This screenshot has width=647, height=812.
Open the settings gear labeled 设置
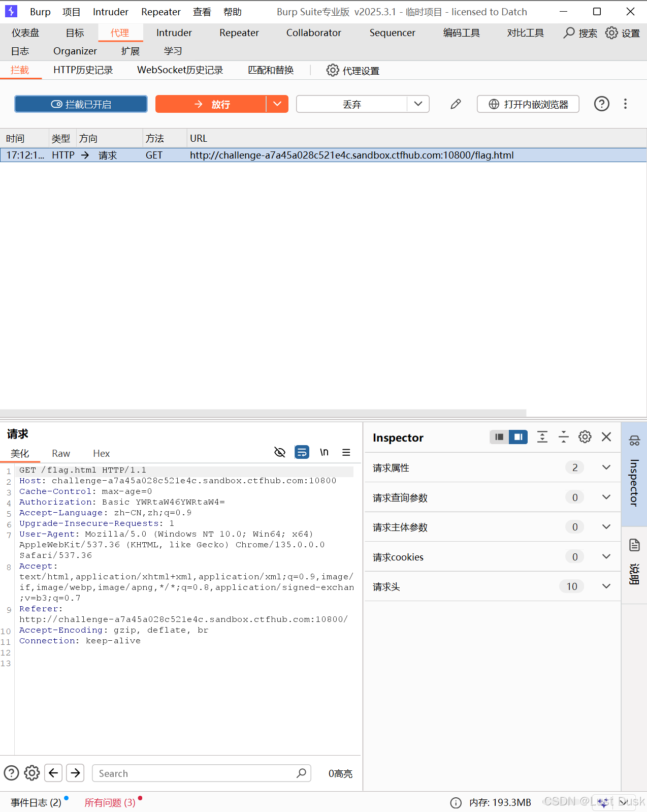tap(611, 33)
